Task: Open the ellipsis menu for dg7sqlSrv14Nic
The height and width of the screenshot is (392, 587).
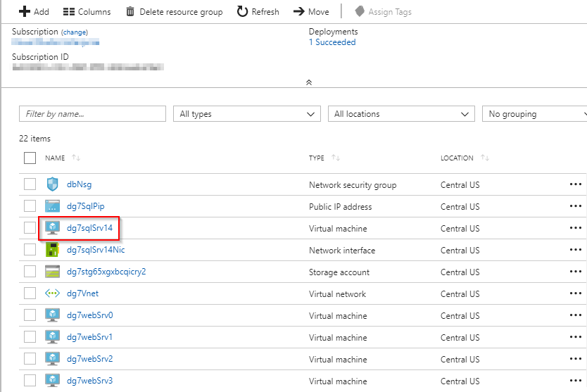Action: 576,249
